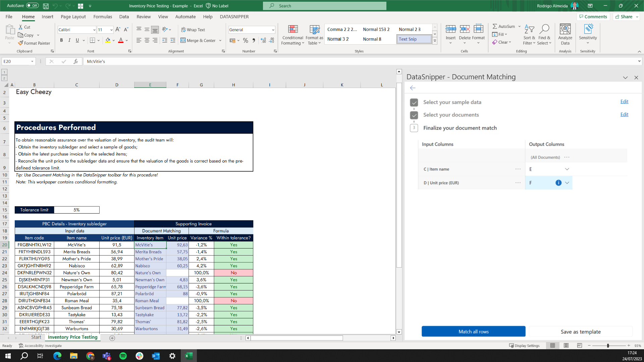Toggle bold formatting
Viewport: 644px width, 362px height.
(61, 40)
